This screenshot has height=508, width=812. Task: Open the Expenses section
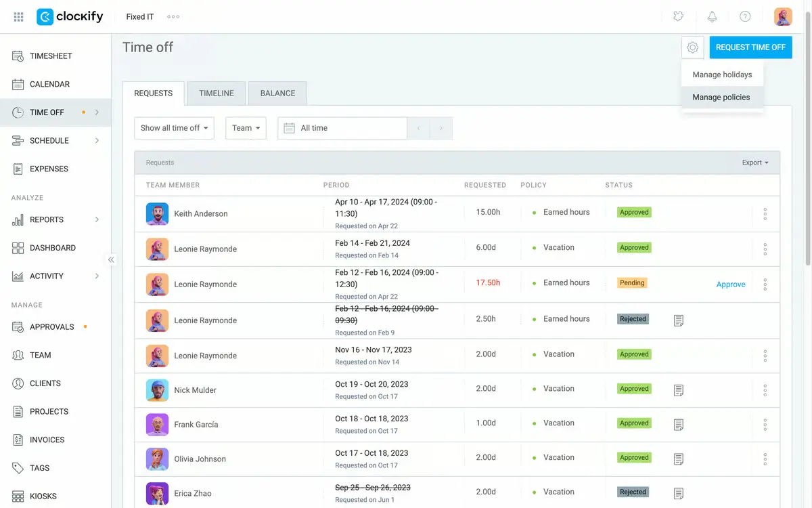click(49, 169)
